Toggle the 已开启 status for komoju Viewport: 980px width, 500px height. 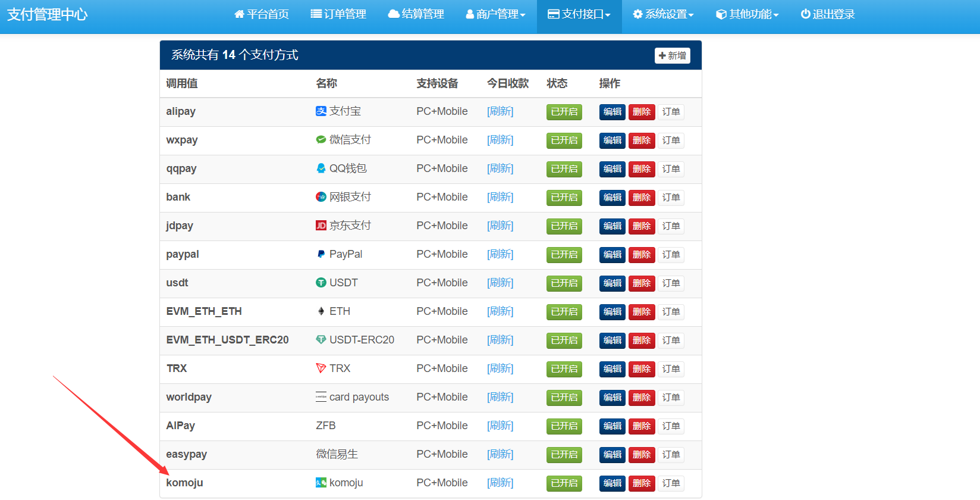point(564,483)
